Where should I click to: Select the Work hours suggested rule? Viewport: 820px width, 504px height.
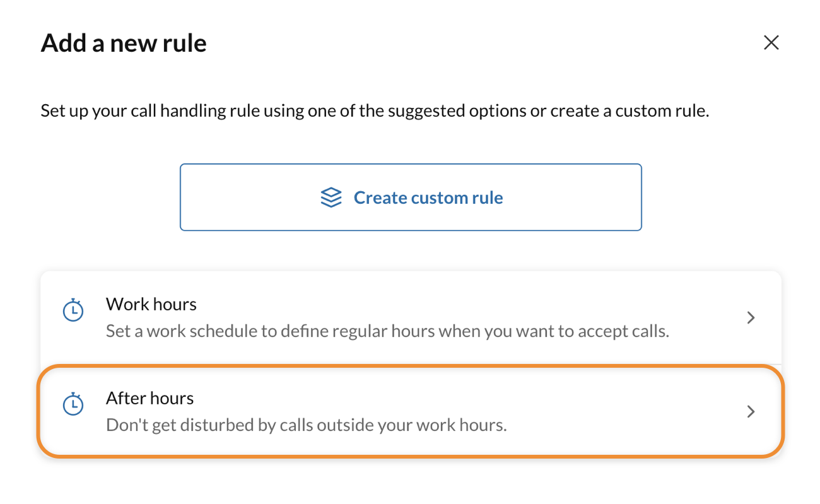click(410, 317)
